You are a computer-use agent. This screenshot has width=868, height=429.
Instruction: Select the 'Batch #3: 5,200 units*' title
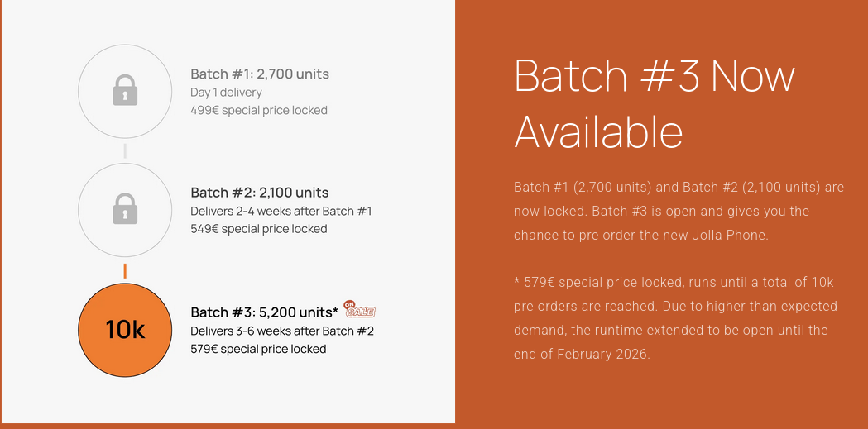click(264, 312)
